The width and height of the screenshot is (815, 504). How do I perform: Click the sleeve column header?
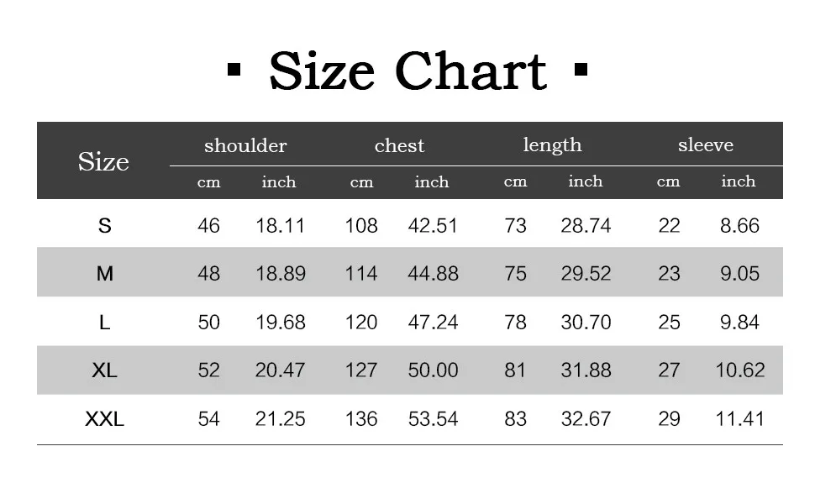tap(705, 145)
